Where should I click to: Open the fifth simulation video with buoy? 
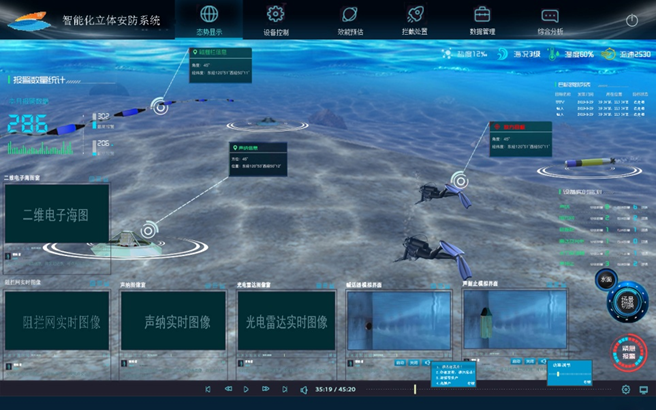click(515, 320)
